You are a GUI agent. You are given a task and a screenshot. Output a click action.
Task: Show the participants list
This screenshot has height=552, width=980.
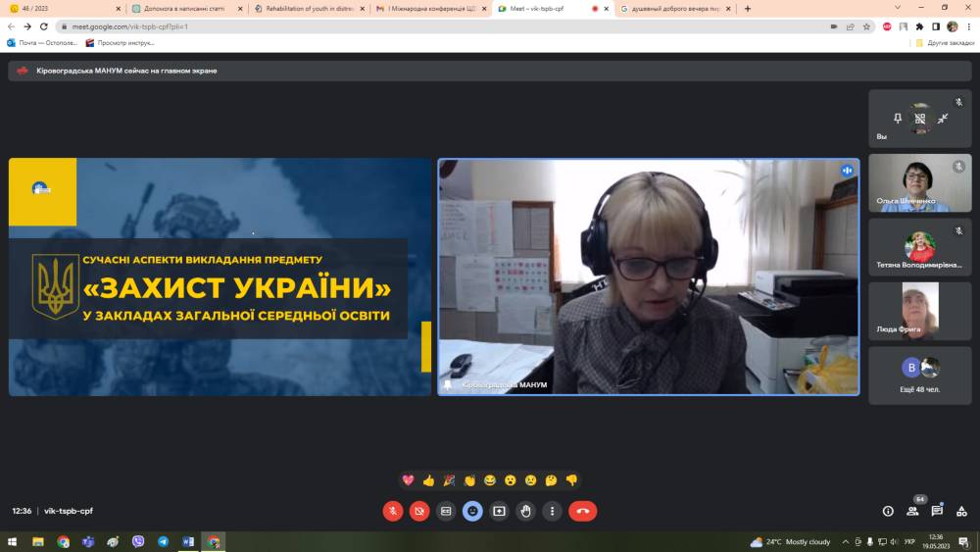(x=912, y=511)
